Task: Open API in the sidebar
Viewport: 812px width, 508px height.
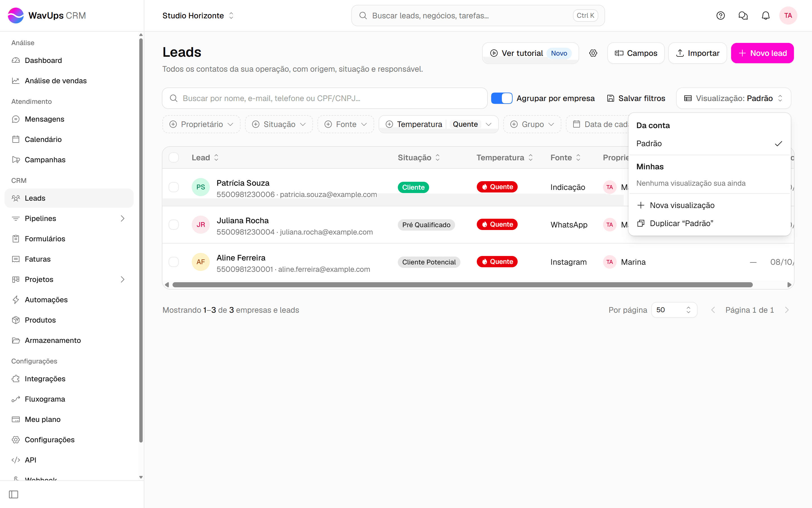Action: [x=69, y=460]
